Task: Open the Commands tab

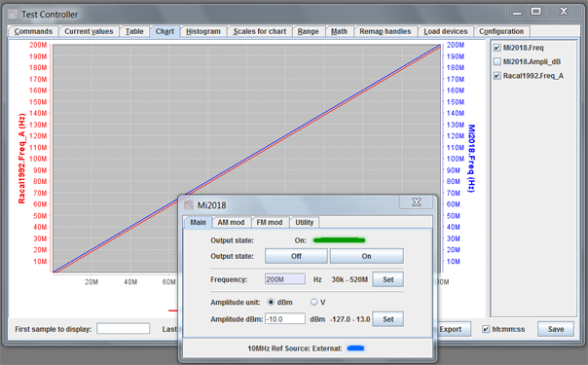Action: coord(33,31)
